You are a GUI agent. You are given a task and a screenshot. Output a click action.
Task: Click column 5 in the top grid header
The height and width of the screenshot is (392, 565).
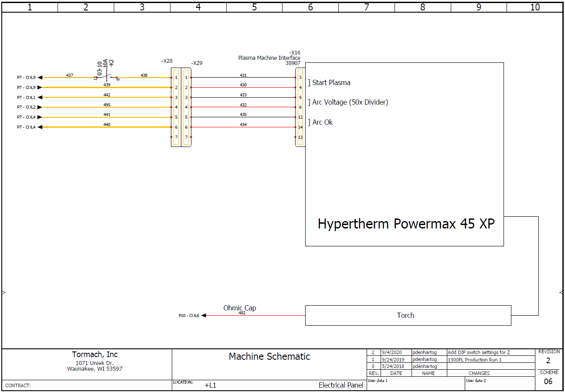click(x=254, y=7)
